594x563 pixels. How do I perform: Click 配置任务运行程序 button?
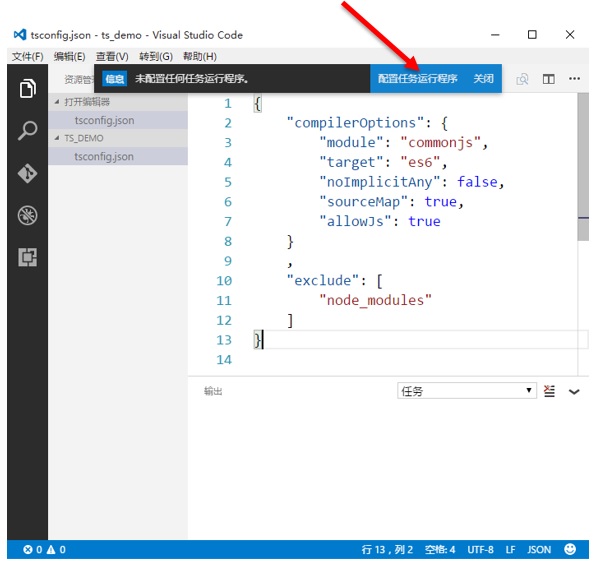click(417, 79)
